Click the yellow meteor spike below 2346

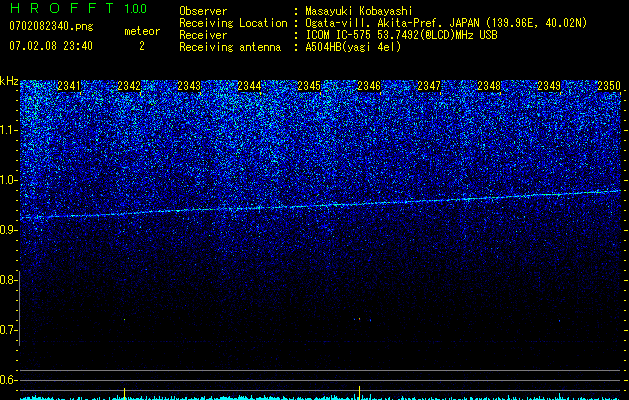[359, 392]
